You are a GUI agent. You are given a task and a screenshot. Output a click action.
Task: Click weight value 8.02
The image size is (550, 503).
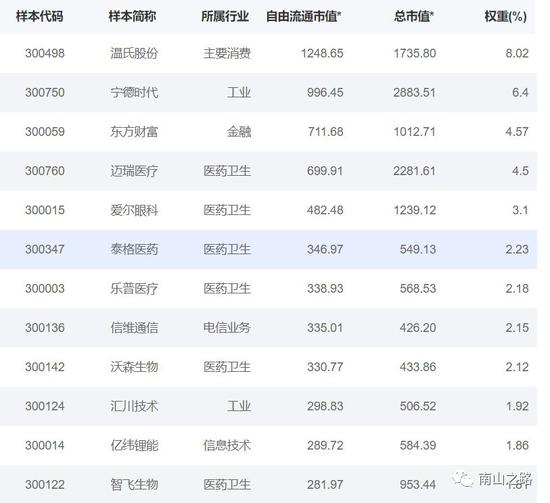pos(517,53)
